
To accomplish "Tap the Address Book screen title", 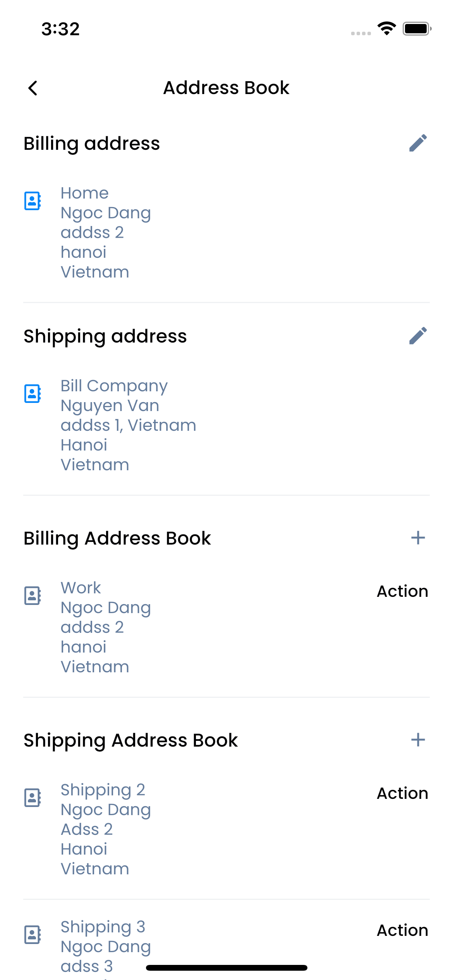I will pos(226,88).
